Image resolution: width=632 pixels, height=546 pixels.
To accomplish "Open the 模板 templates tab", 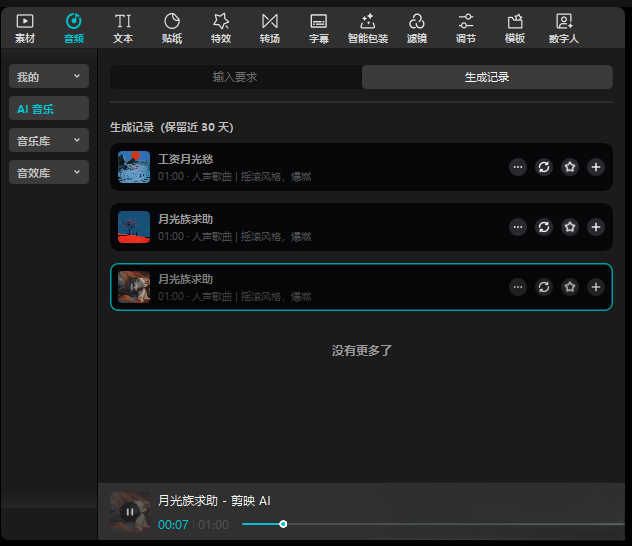I will point(515,29).
